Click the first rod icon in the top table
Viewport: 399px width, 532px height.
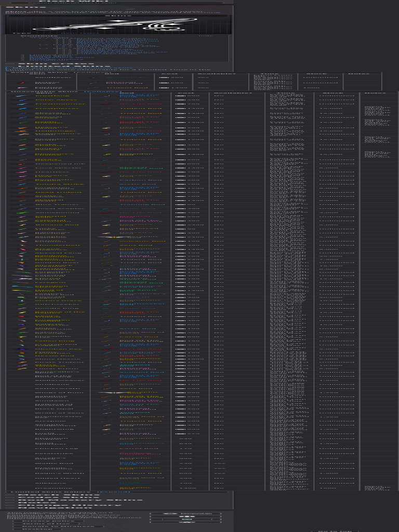[x=92, y=78]
